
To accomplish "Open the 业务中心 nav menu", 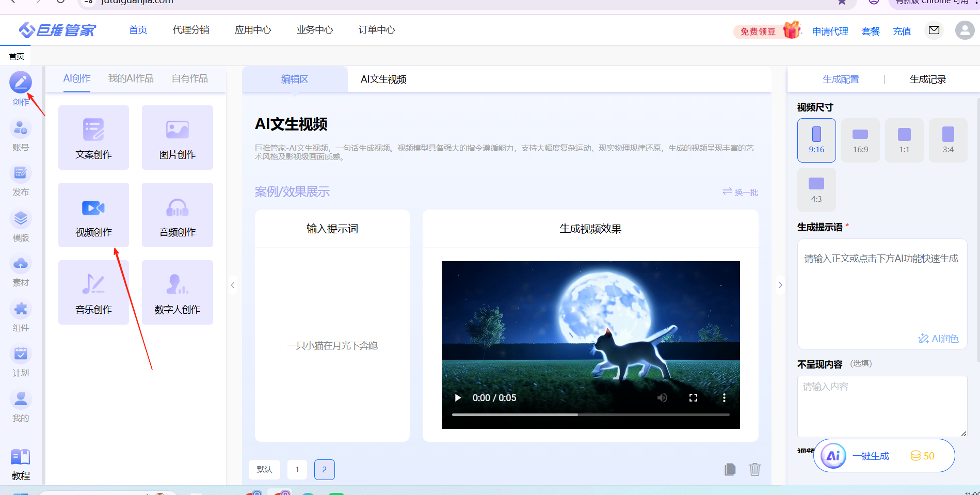I will [315, 30].
